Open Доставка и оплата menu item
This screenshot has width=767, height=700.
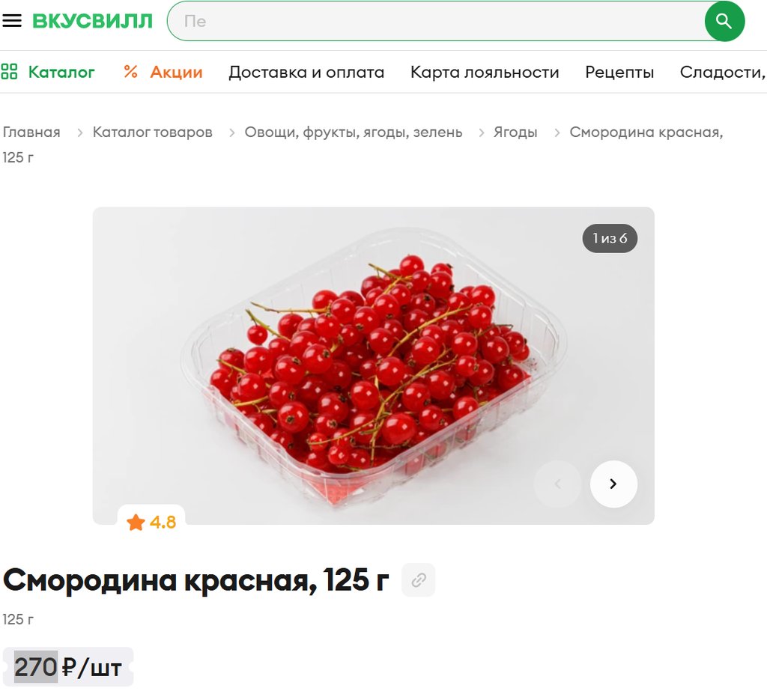tap(306, 73)
